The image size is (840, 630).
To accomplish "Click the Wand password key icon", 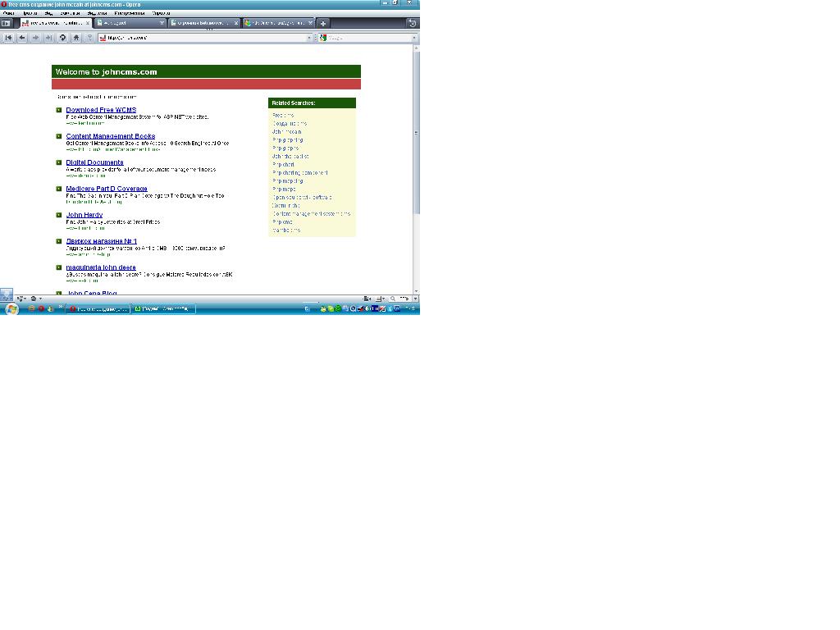I will [x=89, y=38].
